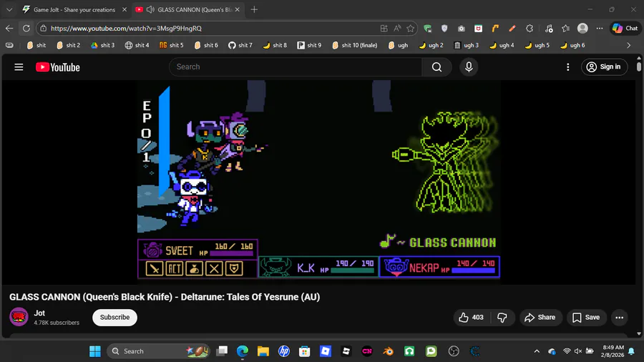
Task: Click the Windows taskbar Search box
Action: (x=158, y=351)
